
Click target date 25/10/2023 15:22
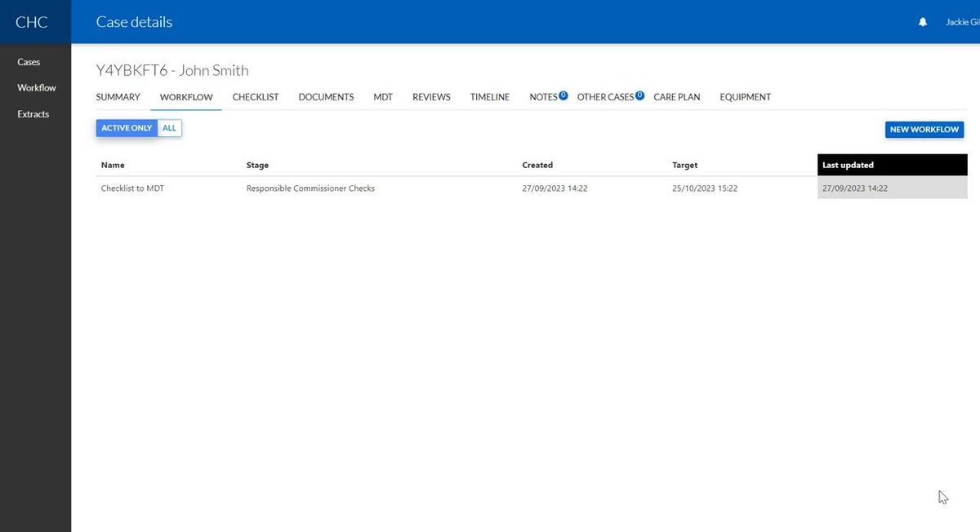705,188
